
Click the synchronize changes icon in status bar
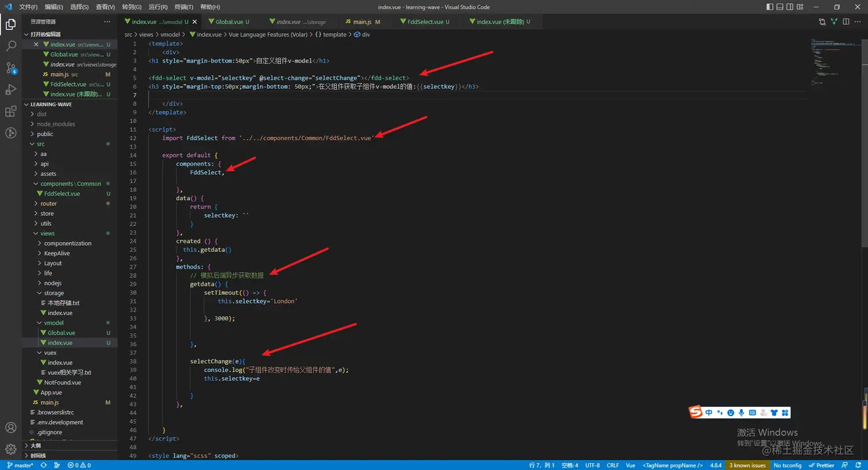(44, 465)
